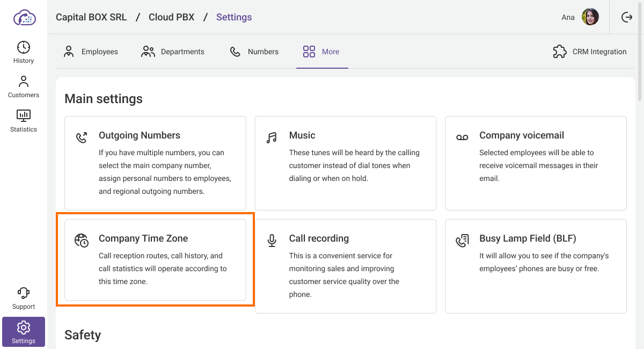Click the cloud phone logo icon
Screen dimensions: 644x349
coord(24,17)
